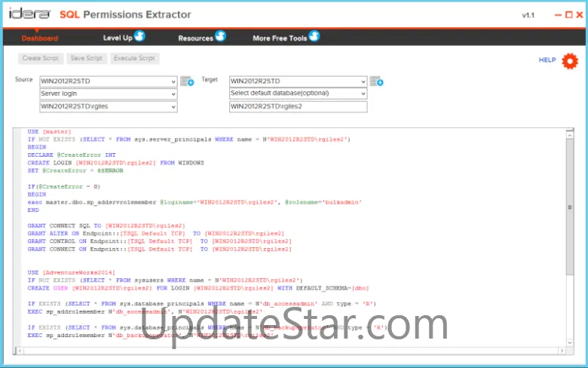Click the Create Script button

41,58
